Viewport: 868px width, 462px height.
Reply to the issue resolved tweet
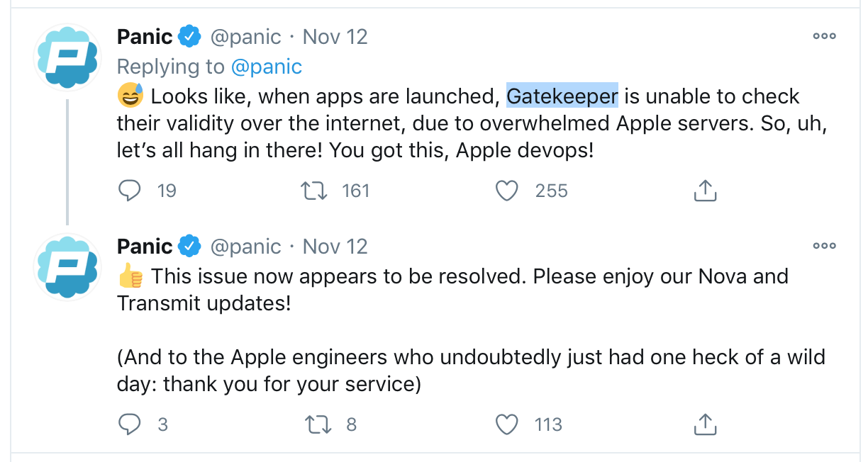coord(130,424)
